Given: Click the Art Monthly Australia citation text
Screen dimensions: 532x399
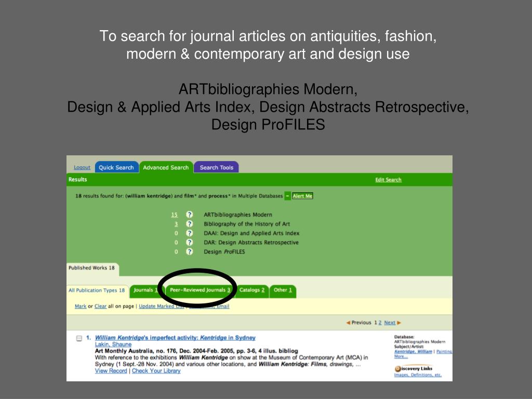Looking at the screenshot, I should pos(196,351).
